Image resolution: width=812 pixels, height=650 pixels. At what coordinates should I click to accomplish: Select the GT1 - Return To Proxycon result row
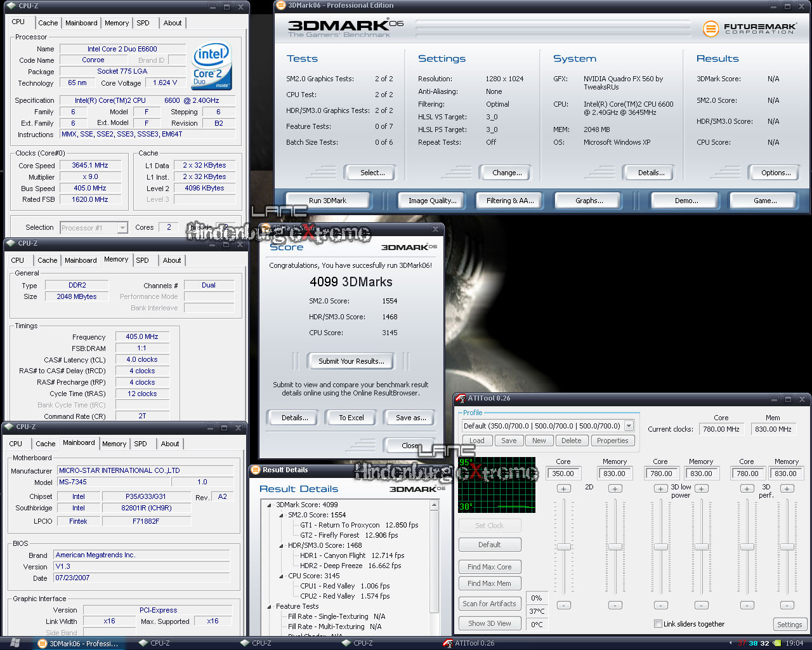click(359, 526)
